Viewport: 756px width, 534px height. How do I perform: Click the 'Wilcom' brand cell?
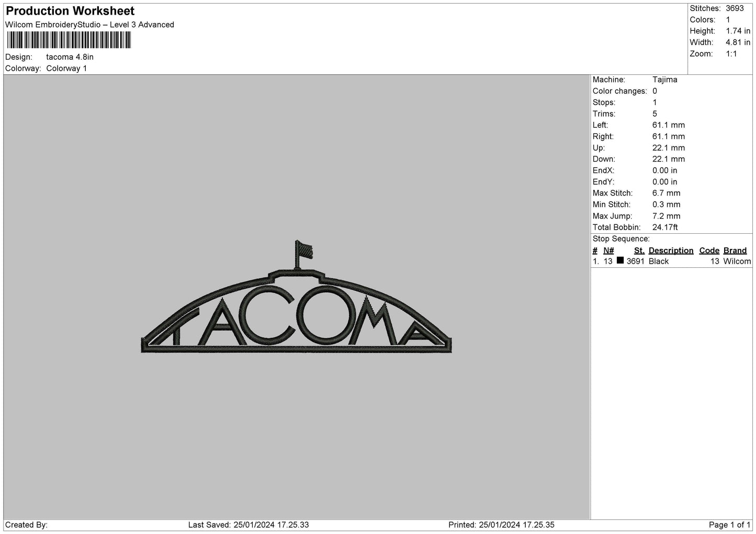click(737, 262)
